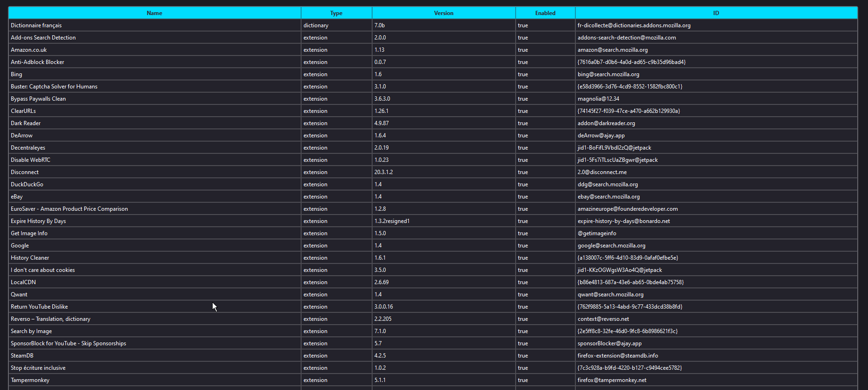
Task: Select the ClearURLs name cell
Action: point(154,111)
